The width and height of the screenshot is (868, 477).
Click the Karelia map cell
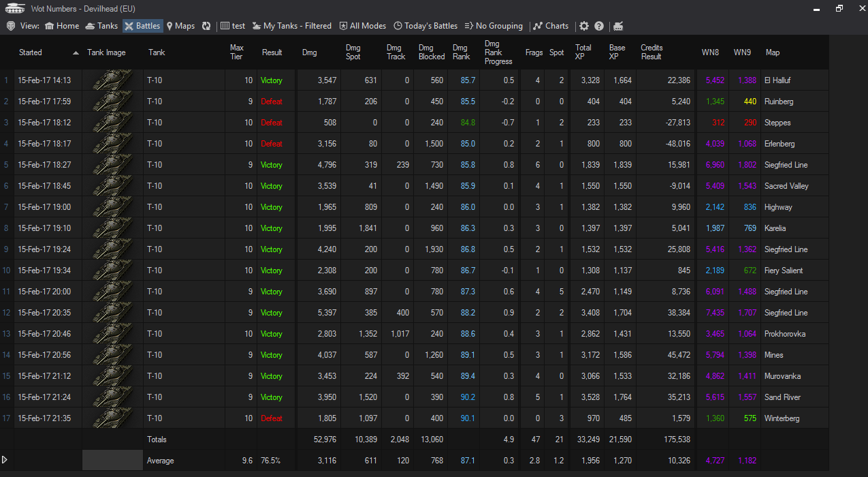click(x=794, y=228)
